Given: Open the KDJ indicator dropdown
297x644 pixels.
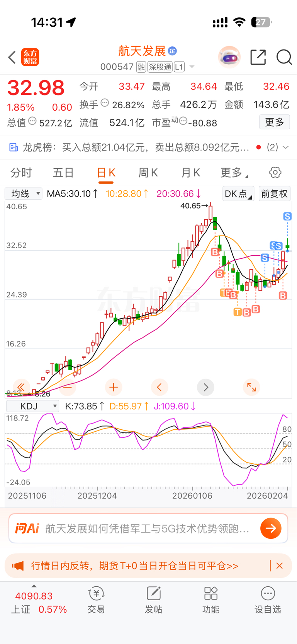Looking at the screenshot, I should click(33, 406).
